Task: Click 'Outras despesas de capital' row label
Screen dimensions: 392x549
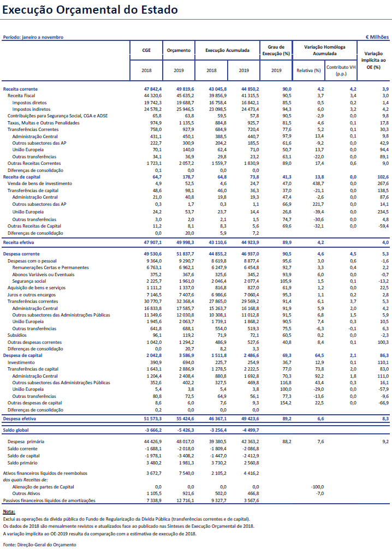Action: 35,403
